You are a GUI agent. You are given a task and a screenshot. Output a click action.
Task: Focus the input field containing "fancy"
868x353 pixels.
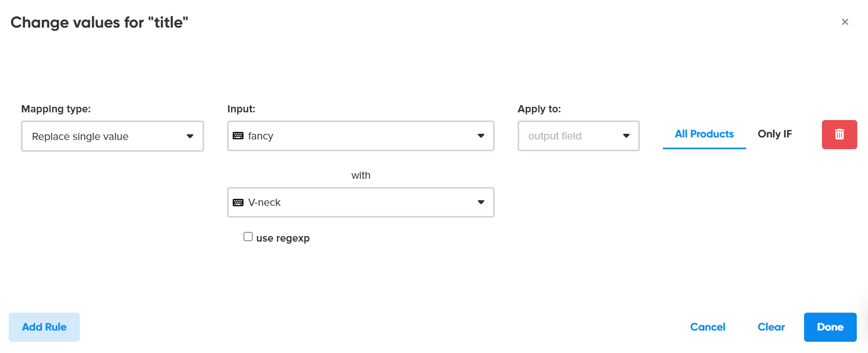pyautogui.click(x=361, y=136)
